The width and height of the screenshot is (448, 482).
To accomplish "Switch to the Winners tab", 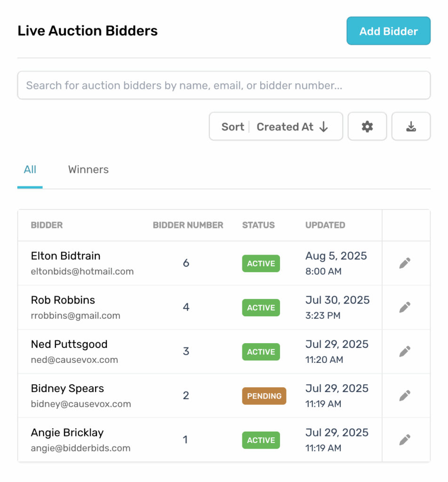I will coord(88,169).
